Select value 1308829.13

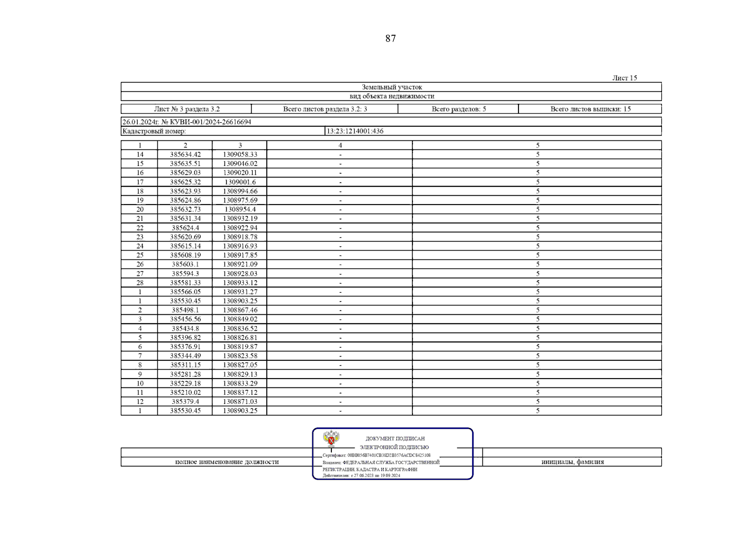point(240,374)
